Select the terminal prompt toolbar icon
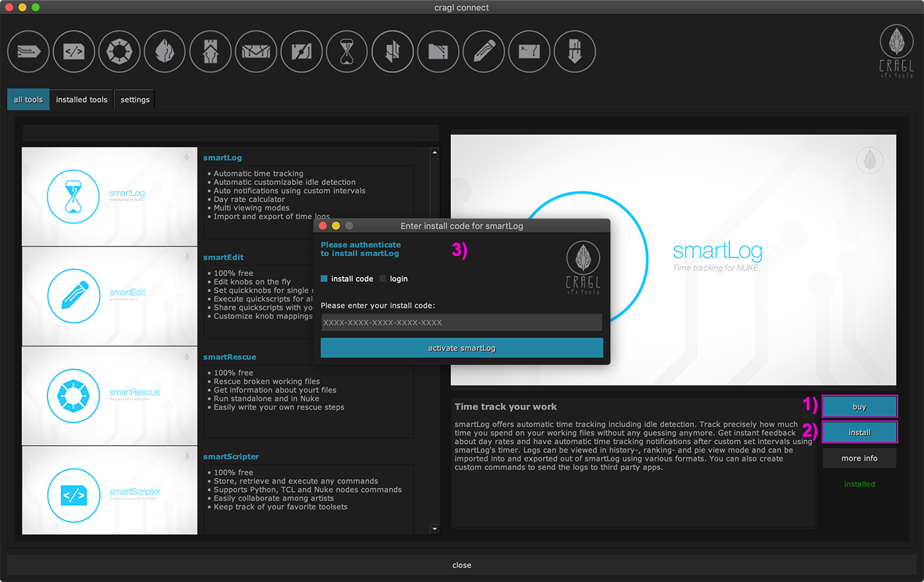The height and width of the screenshot is (582, 924). point(529,51)
